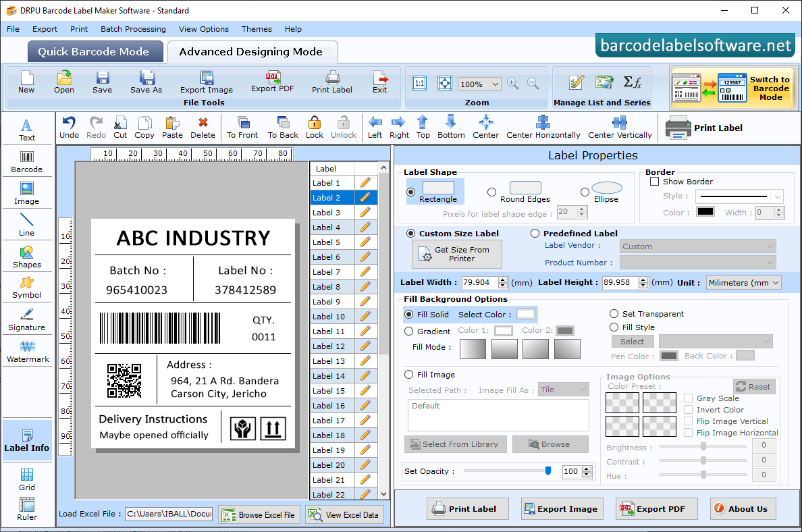Open the Themes menu

(x=257, y=29)
